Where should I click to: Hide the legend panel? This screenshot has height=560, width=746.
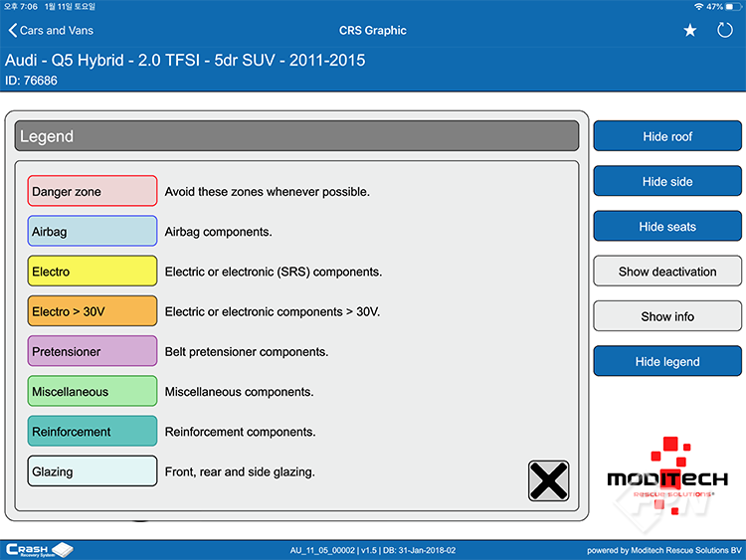(667, 362)
